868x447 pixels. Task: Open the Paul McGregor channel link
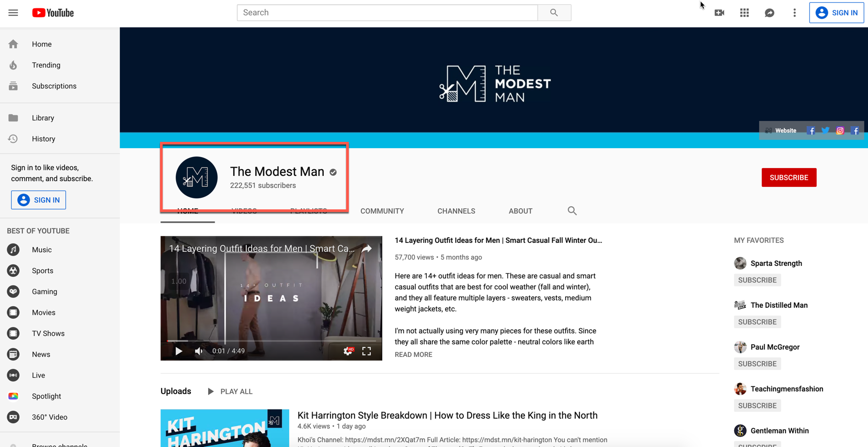tap(775, 347)
